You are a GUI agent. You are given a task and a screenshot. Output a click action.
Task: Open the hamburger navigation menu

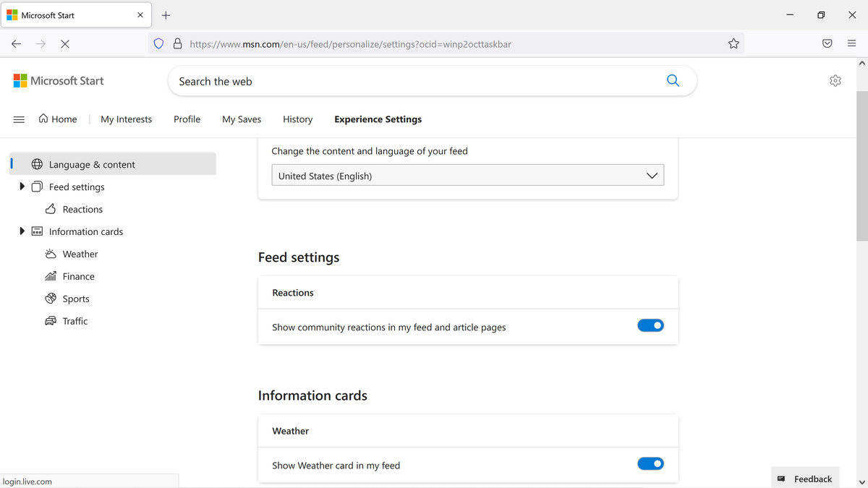coord(20,119)
